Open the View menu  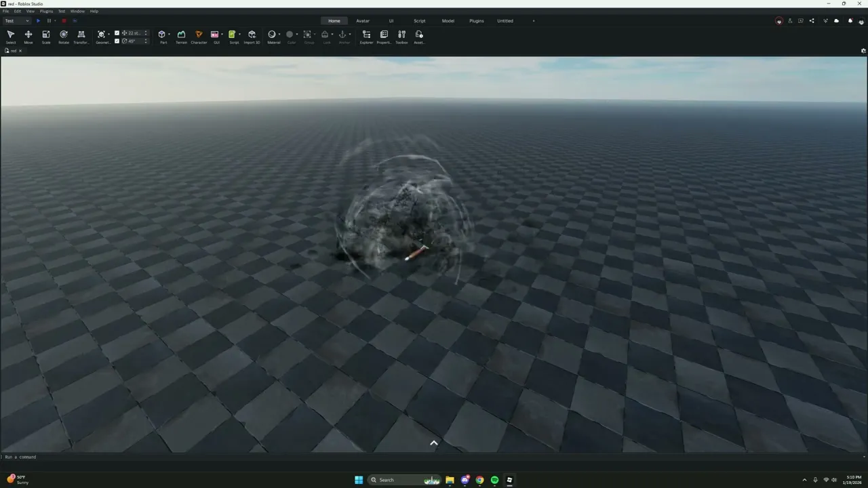pyautogui.click(x=30, y=12)
